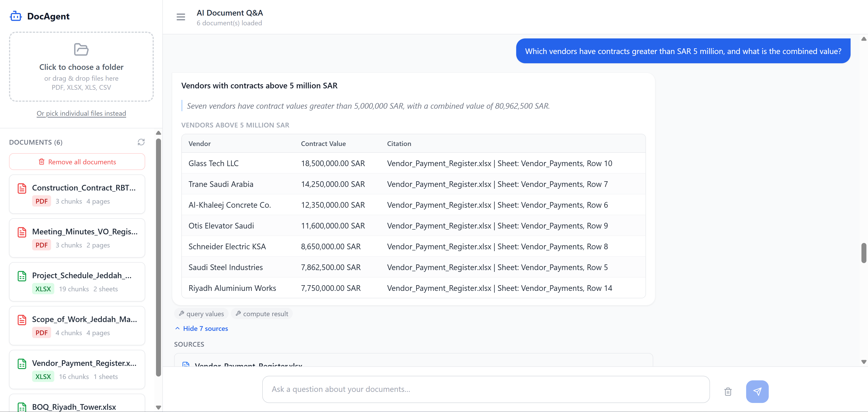Click the 14,250,000.00 SAR value
868x412 pixels.
tap(333, 184)
